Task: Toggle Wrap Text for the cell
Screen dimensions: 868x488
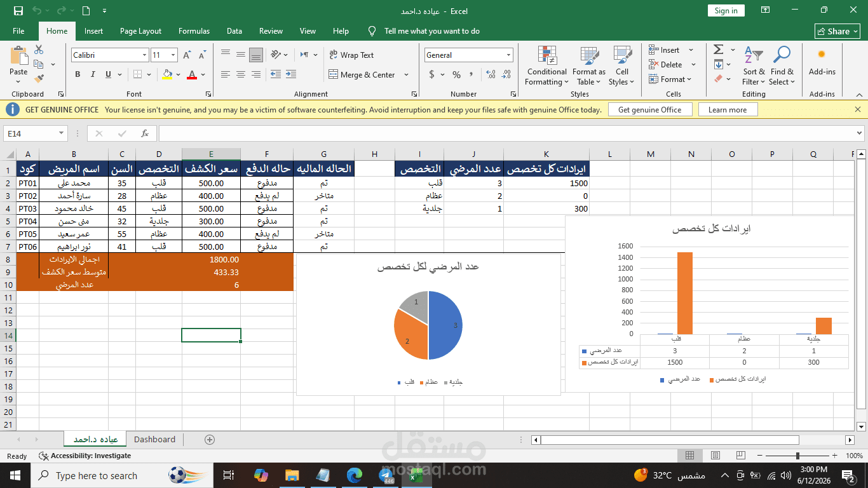Action: [x=351, y=55]
